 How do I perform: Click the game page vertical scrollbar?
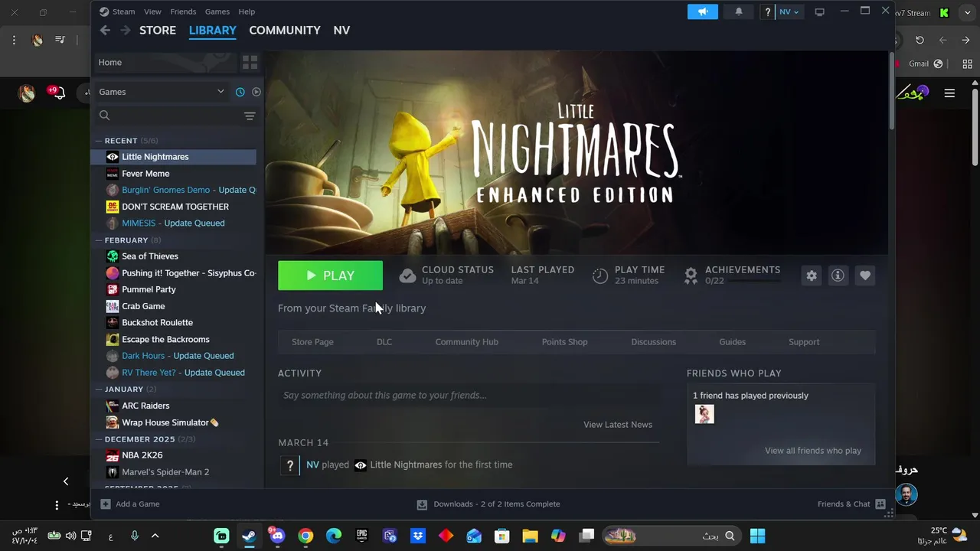click(x=891, y=92)
